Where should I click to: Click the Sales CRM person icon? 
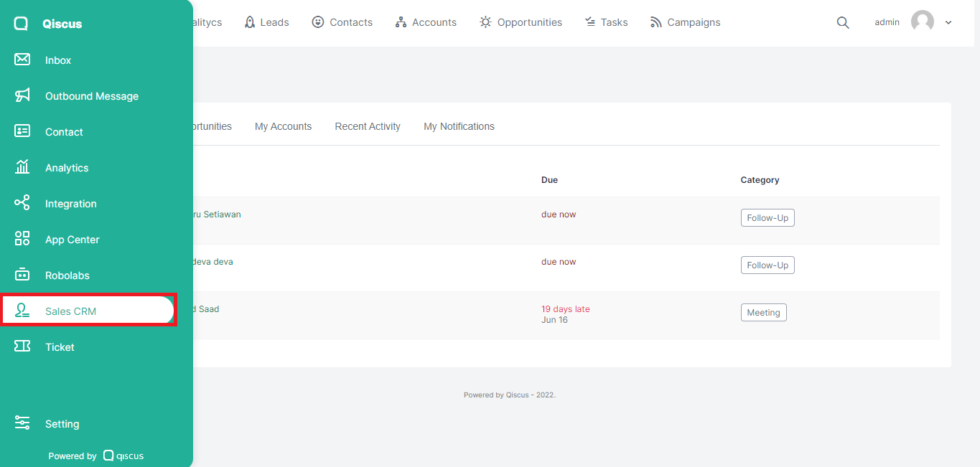(22, 311)
